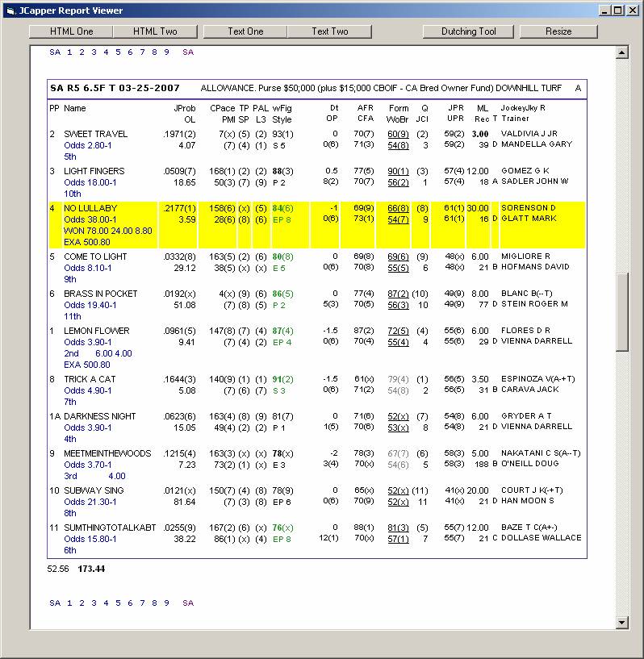Click Form value 66(8) for NO LULLABY
Screen dimensions: 644x659
(x=398, y=208)
